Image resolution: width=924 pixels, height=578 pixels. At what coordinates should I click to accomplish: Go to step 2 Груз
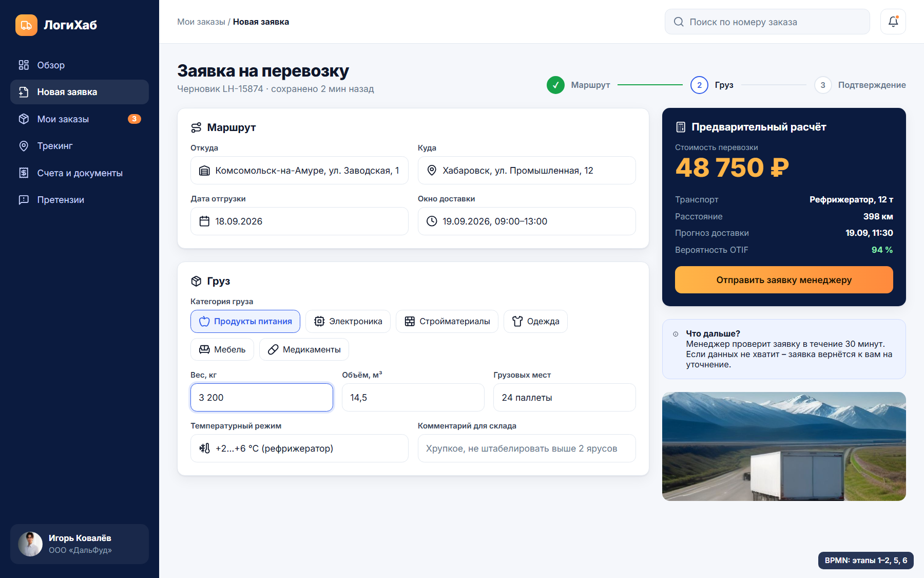[712, 85]
